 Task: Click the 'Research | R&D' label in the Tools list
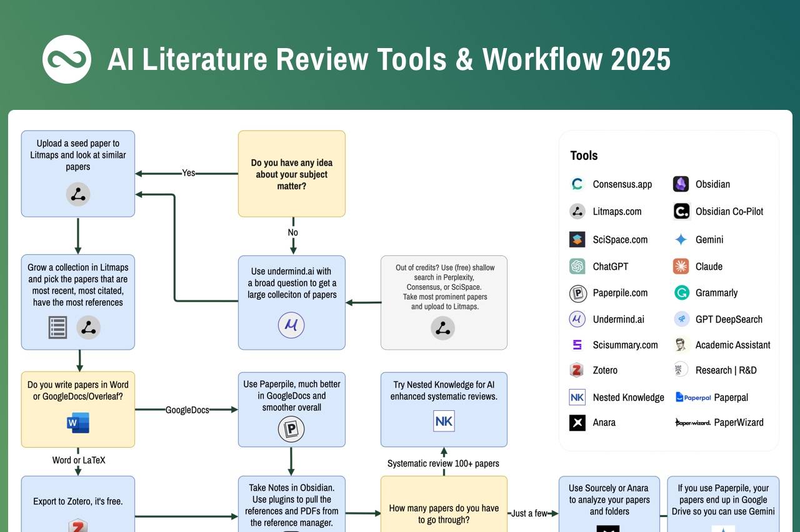726,370
